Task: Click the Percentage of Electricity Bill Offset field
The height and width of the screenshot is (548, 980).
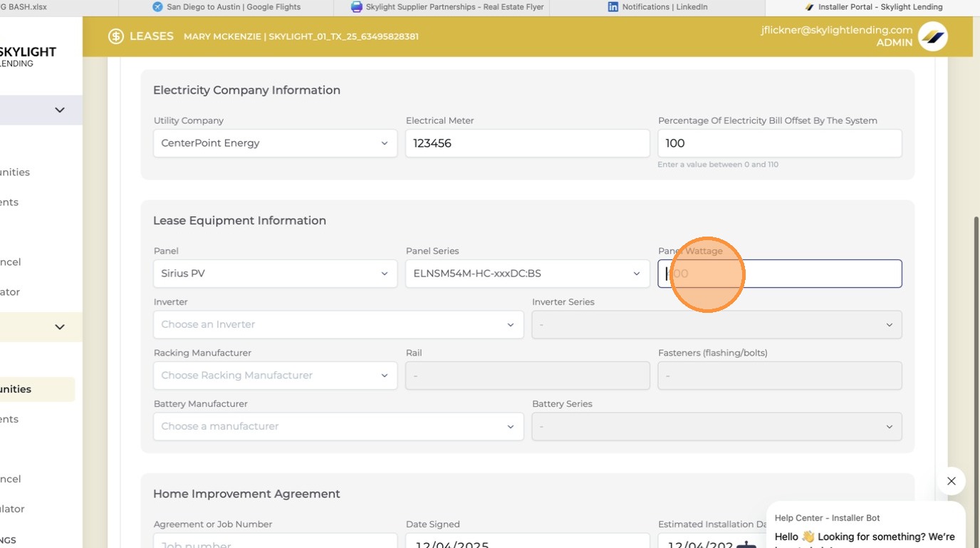Action: coord(780,143)
